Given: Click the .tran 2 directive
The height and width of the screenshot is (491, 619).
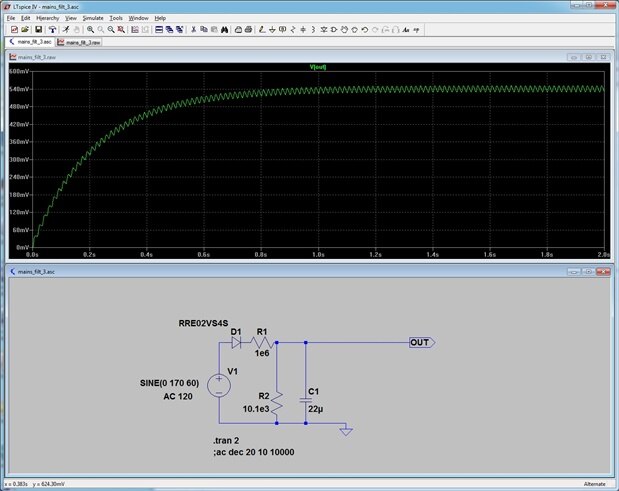Looking at the screenshot, I should coord(226,441).
